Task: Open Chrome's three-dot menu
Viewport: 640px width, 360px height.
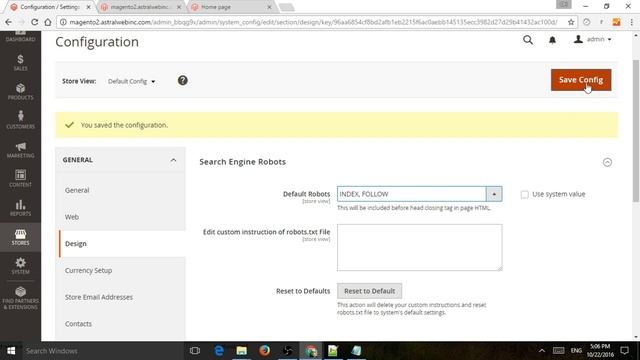Action: (x=631, y=22)
